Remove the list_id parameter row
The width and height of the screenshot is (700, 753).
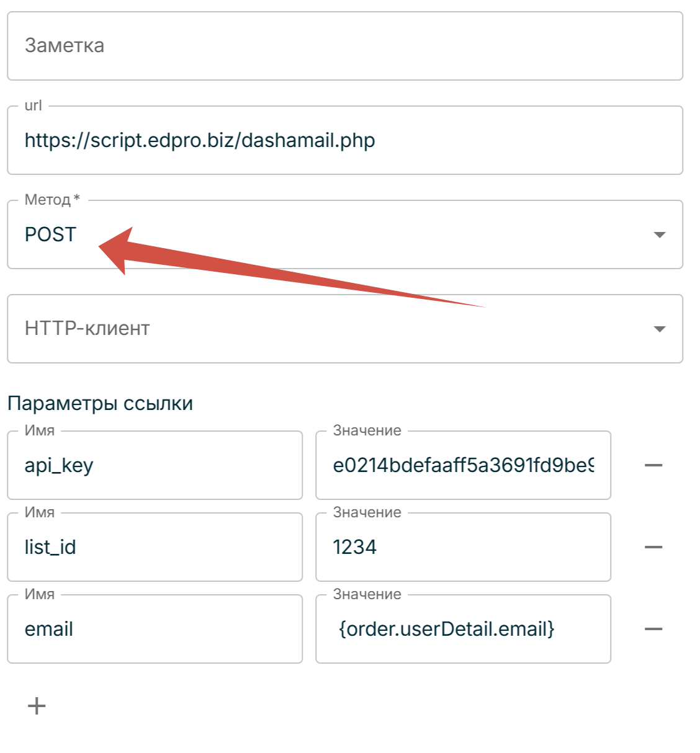coord(653,547)
